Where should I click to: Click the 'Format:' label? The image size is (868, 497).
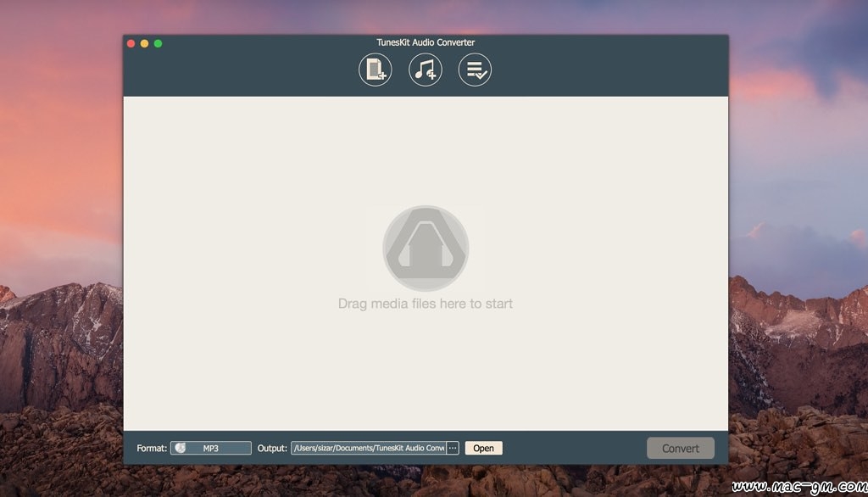coord(152,448)
